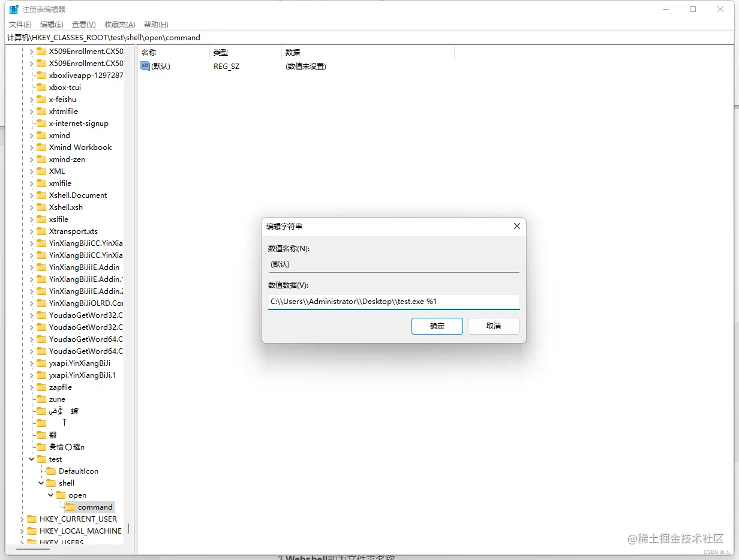Select the xboxliveapp-1297287 key

coord(86,76)
